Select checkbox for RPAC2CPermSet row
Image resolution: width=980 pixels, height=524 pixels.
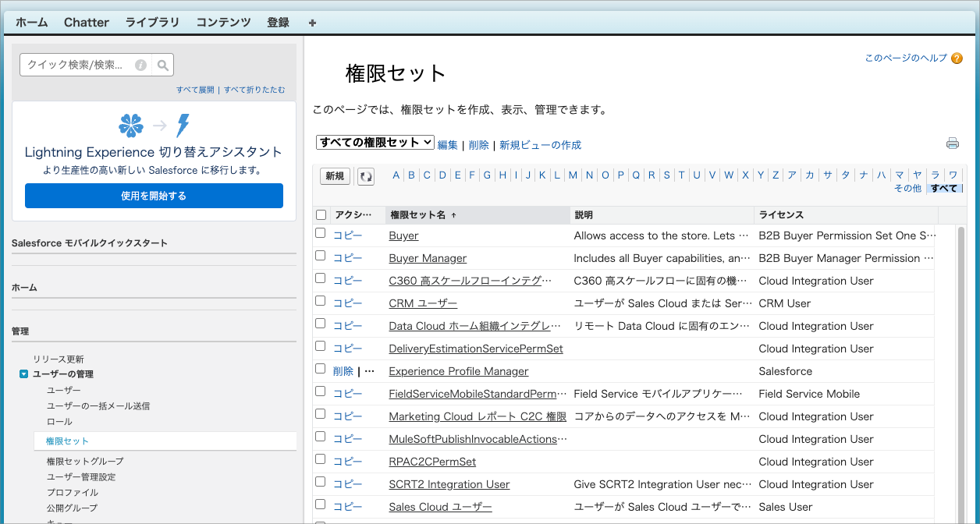click(x=320, y=459)
